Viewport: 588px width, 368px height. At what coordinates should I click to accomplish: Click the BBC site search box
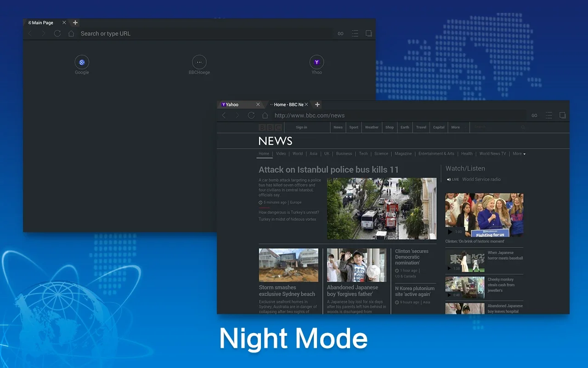[x=498, y=127]
